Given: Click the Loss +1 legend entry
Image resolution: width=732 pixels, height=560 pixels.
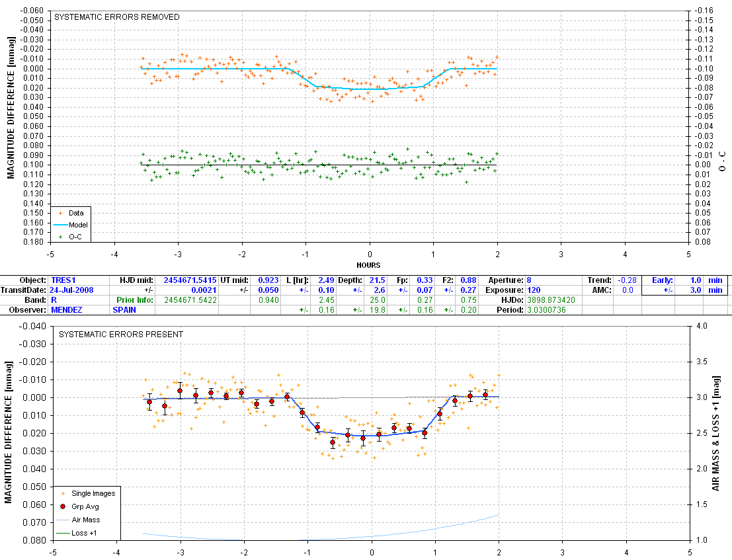Looking at the screenshot, I should pos(77,532).
